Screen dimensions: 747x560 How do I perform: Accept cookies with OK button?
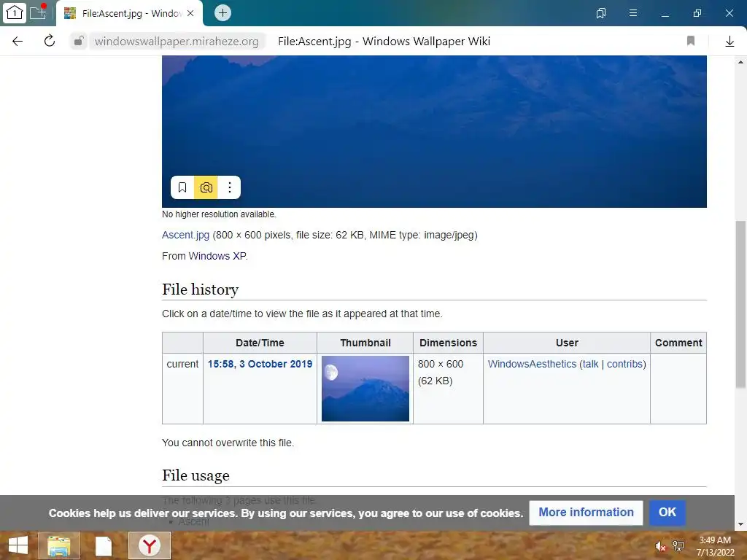[x=667, y=513]
